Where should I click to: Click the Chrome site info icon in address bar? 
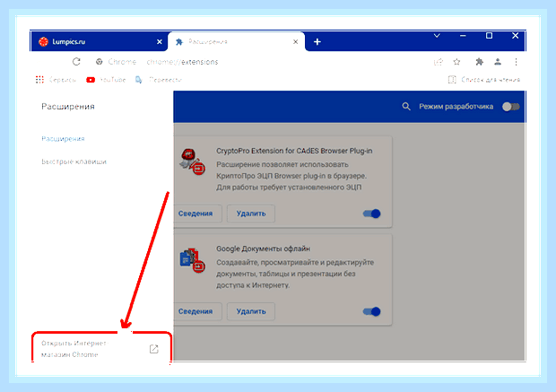(x=99, y=62)
